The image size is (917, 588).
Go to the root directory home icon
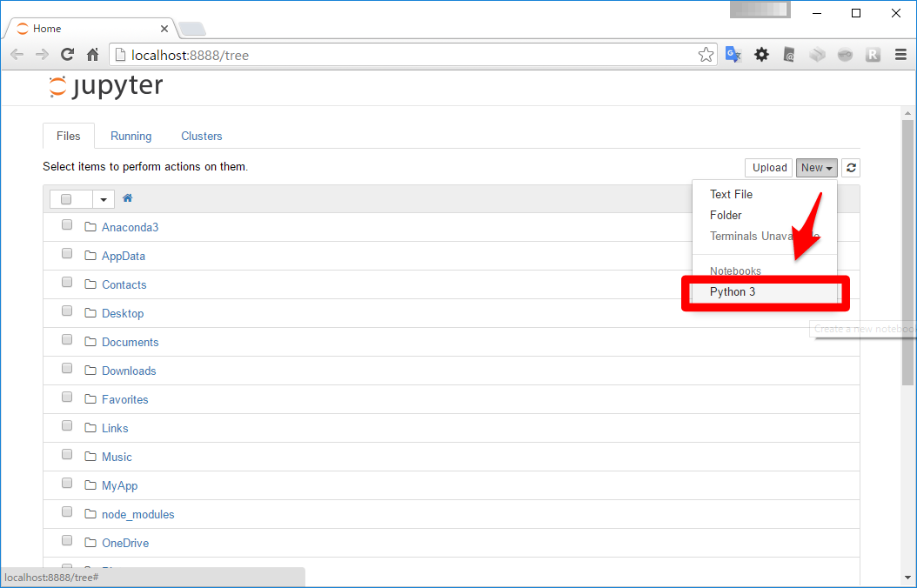coord(128,198)
